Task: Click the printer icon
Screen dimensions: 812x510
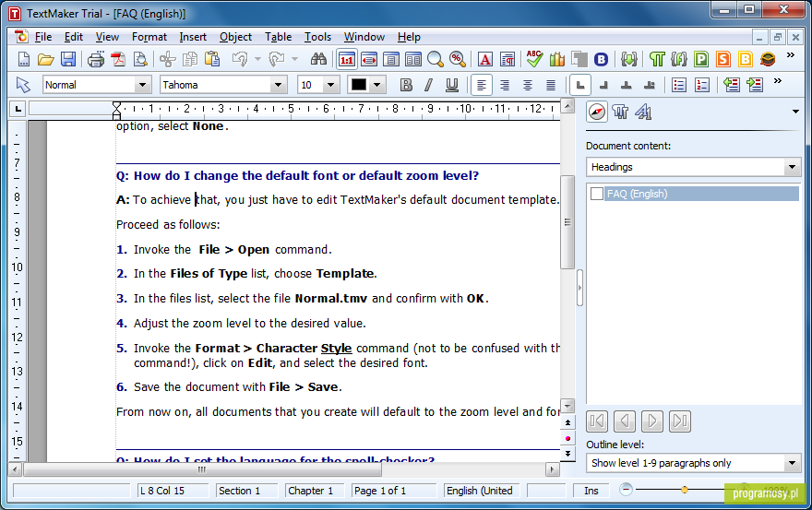Action: pyautogui.click(x=96, y=59)
